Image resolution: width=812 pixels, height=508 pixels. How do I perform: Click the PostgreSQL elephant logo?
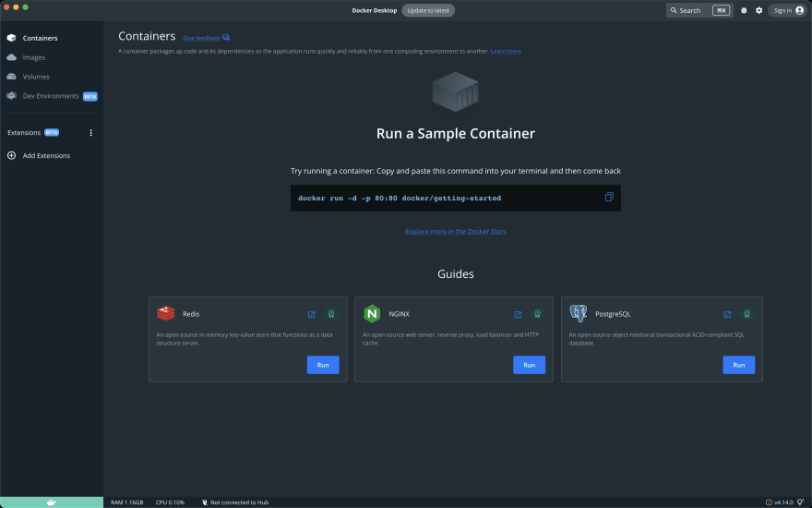tap(579, 314)
